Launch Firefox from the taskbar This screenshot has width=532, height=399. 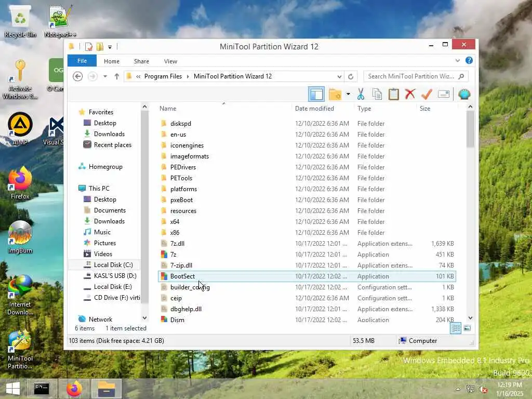pos(74,389)
